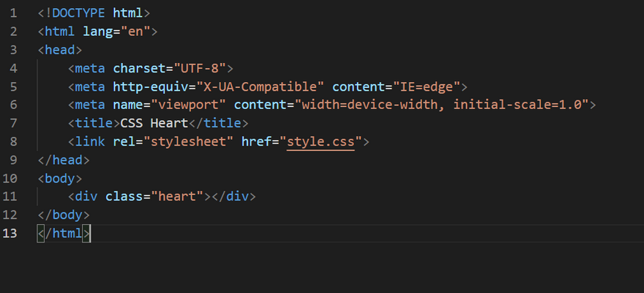644x293 pixels.
Task: Click the "viewport" name value
Action: click(x=187, y=105)
